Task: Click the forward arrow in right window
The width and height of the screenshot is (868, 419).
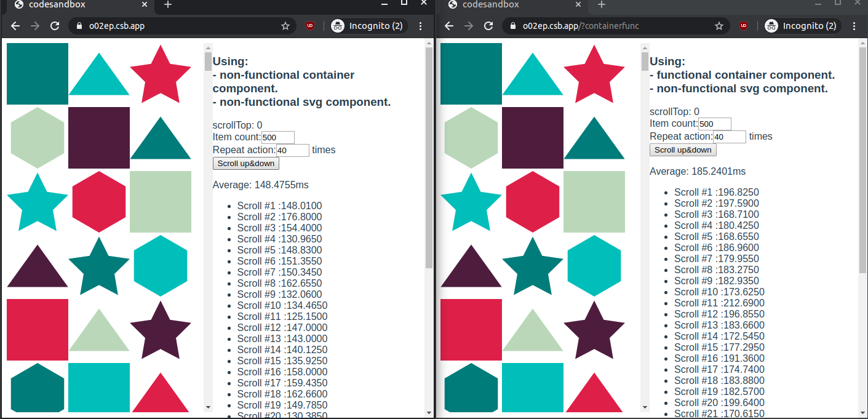Action: pyautogui.click(x=469, y=26)
